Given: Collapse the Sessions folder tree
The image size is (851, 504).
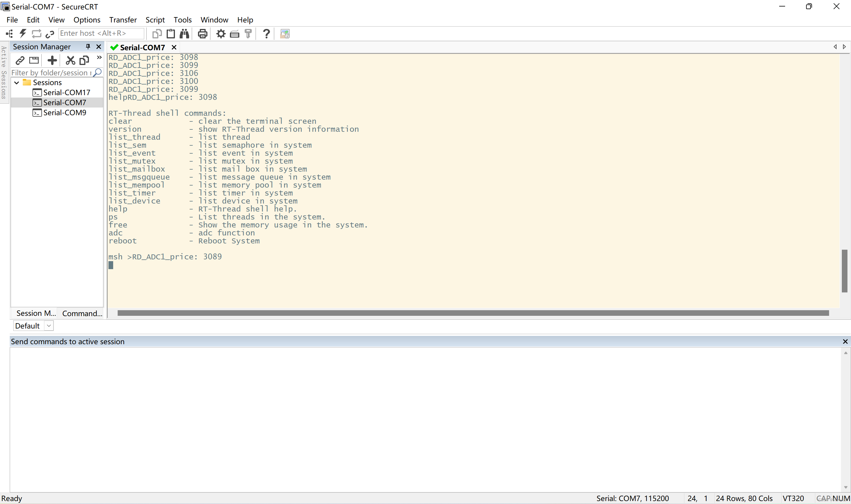Looking at the screenshot, I should [x=16, y=82].
